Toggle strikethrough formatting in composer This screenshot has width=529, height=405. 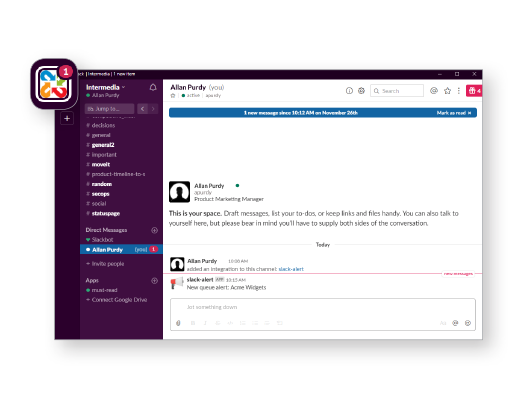[x=218, y=323]
